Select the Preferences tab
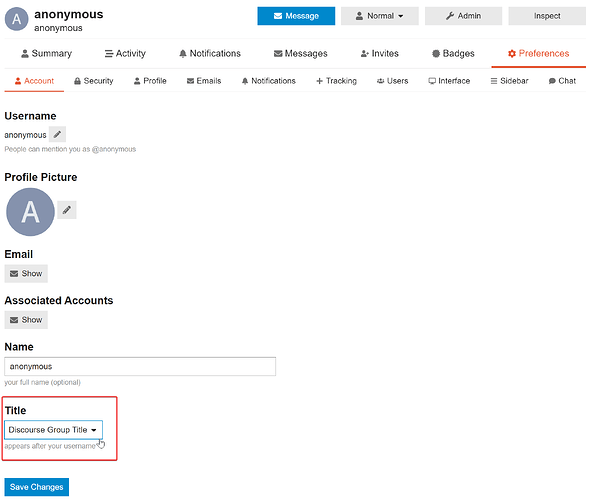The width and height of the screenshot is (602, 500). [x=539, y=53]
